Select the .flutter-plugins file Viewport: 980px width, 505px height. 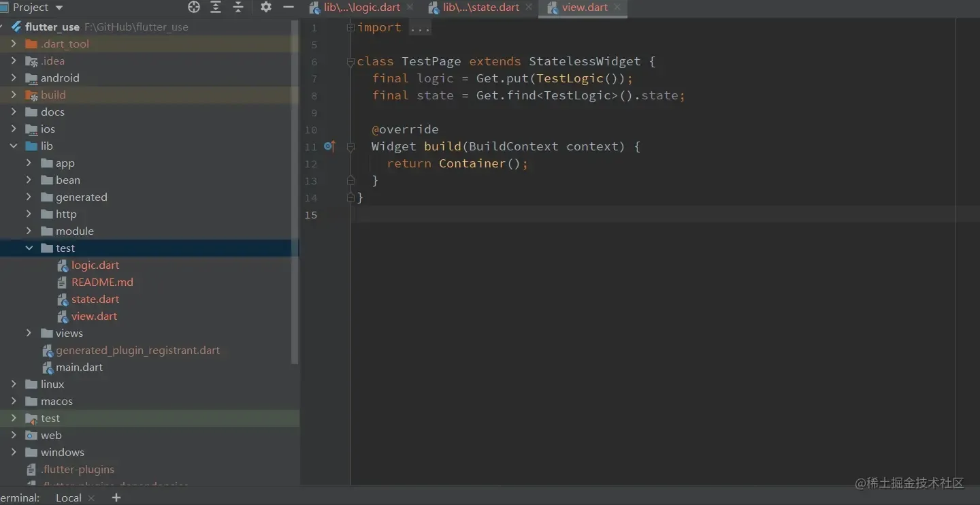click(78, 469)
